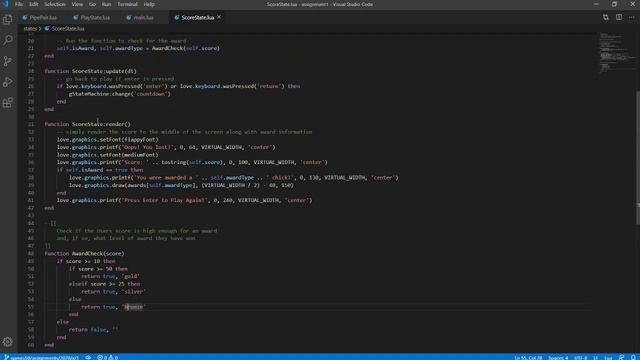Click 'Press Enter to Play Again!' string
The height and width of the screenshot is (360, 640).
point(166,200)
